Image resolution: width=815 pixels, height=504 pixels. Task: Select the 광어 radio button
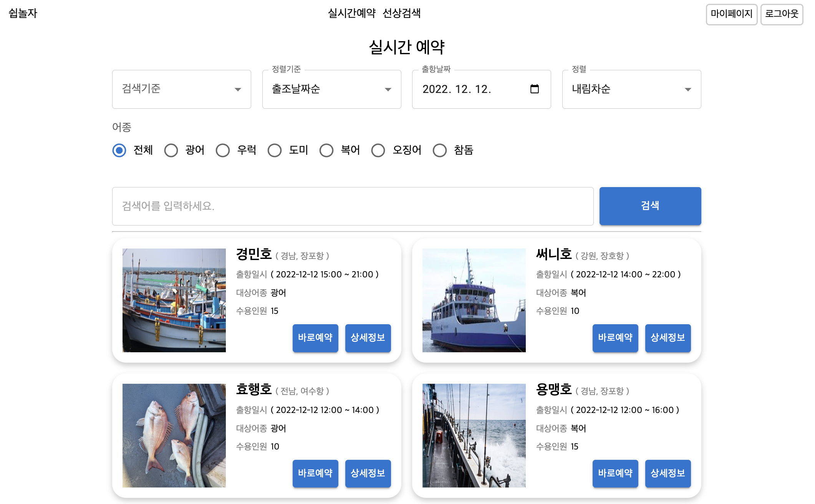click(171, 150)
